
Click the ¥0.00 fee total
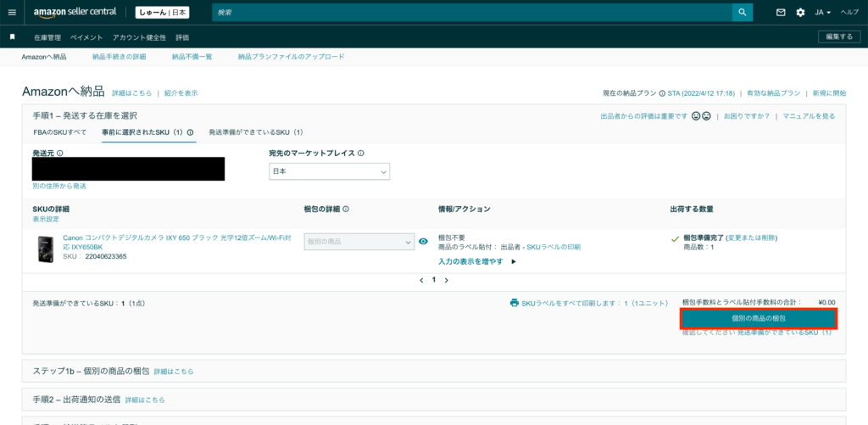pos(826,303)
